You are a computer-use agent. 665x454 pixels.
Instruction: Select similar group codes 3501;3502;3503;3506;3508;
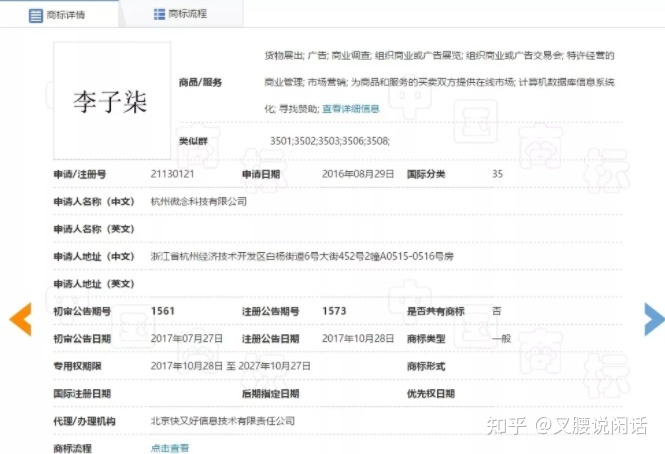click(330, 141)
